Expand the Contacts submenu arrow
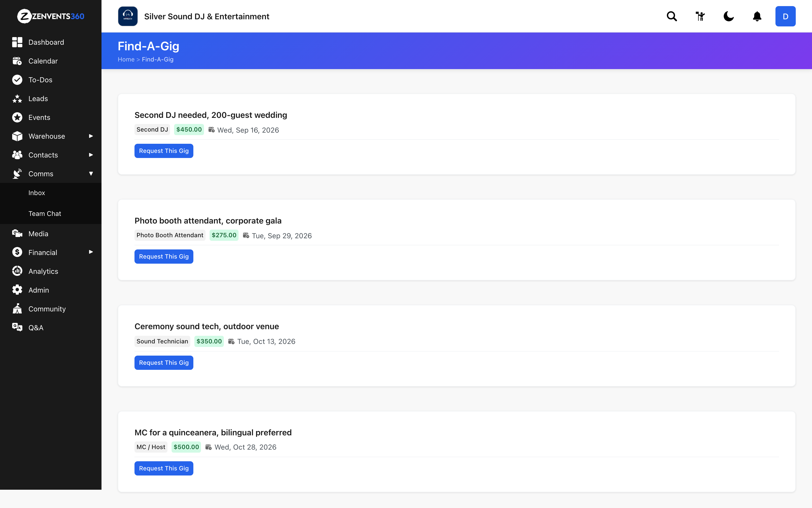The width and height of the screenshot is (812, 508). coord(91,155)
